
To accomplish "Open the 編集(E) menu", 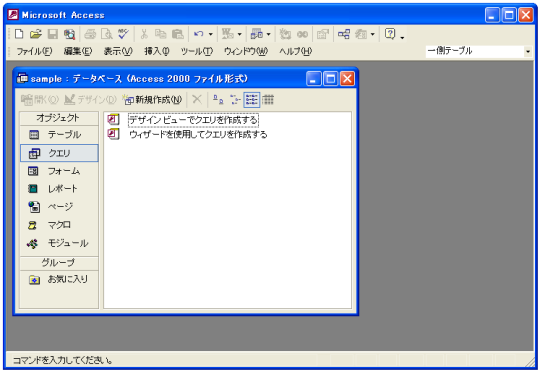I will (x=78, y=51).
